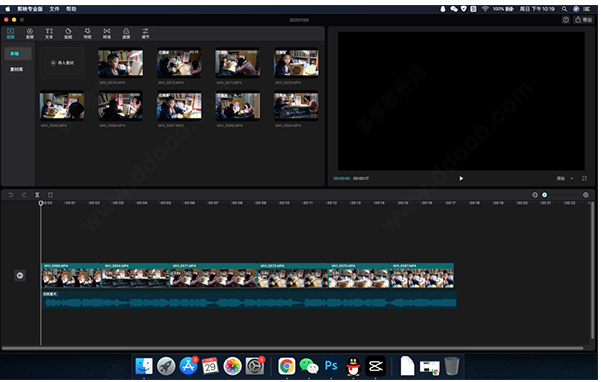
Task: Select the MVI_5568.MP4 media thumbnail
Action: (121, 106)
